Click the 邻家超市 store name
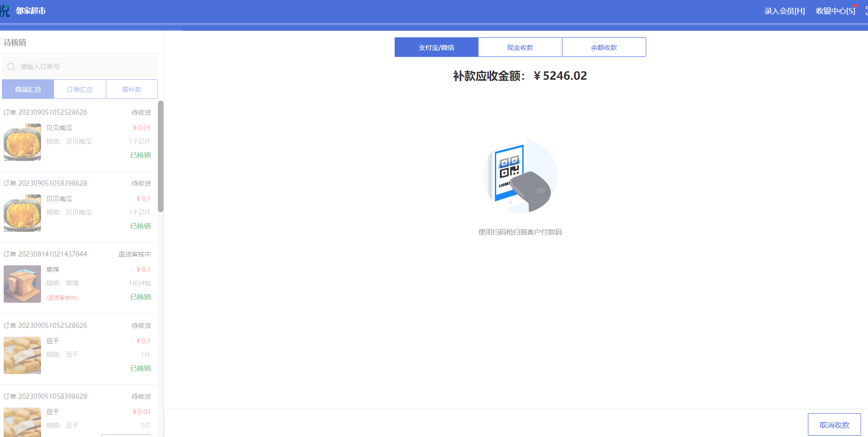 click(31, 11)
